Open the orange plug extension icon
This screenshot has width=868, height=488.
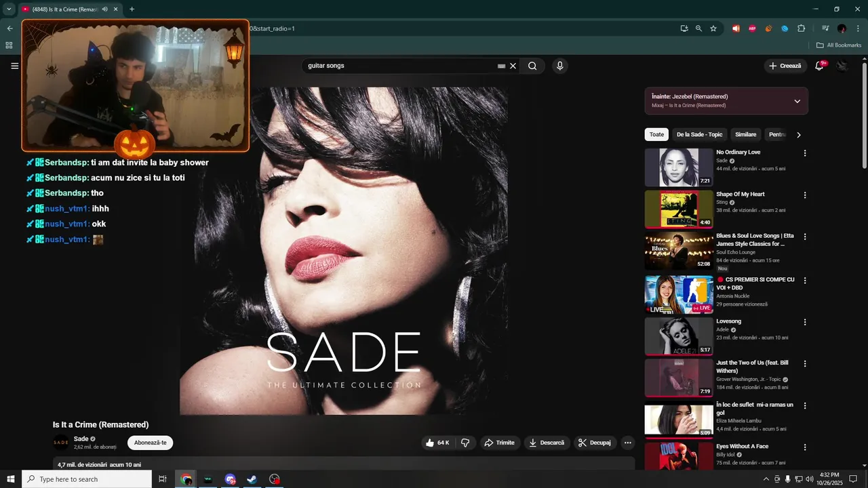tap(768, 28)
